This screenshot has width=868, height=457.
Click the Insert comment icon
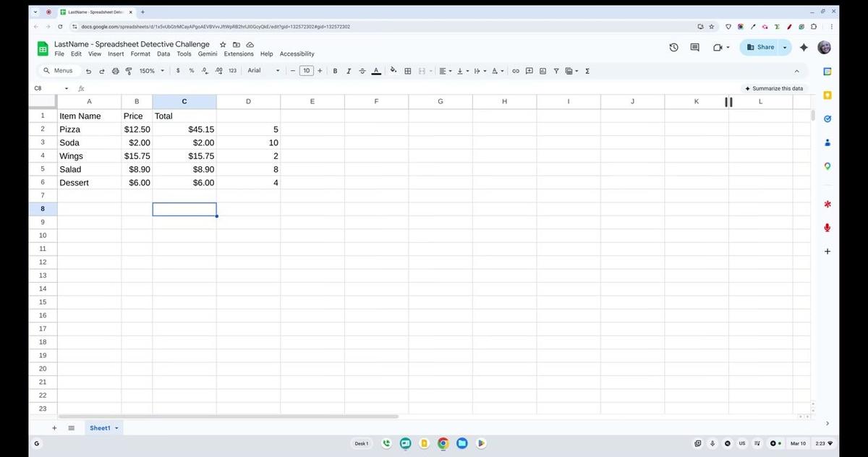pyautogui.click(x=529, y=70)
